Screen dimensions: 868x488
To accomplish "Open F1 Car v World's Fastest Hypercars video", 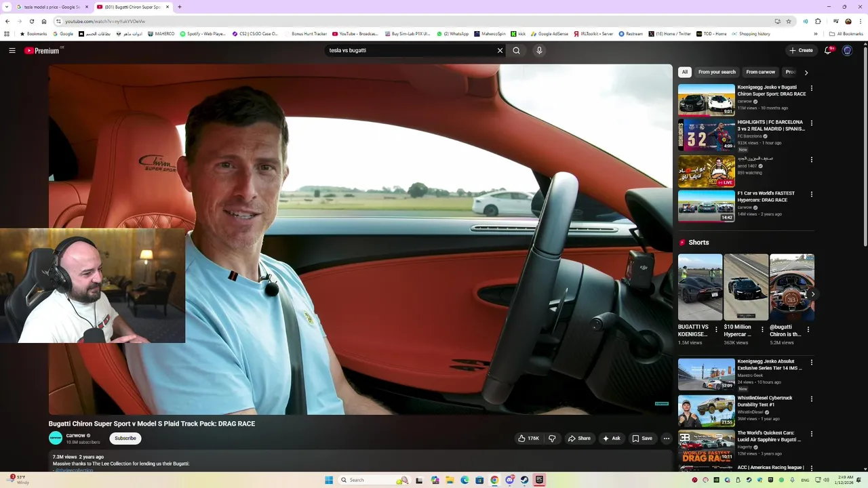I will pos(707,206).
